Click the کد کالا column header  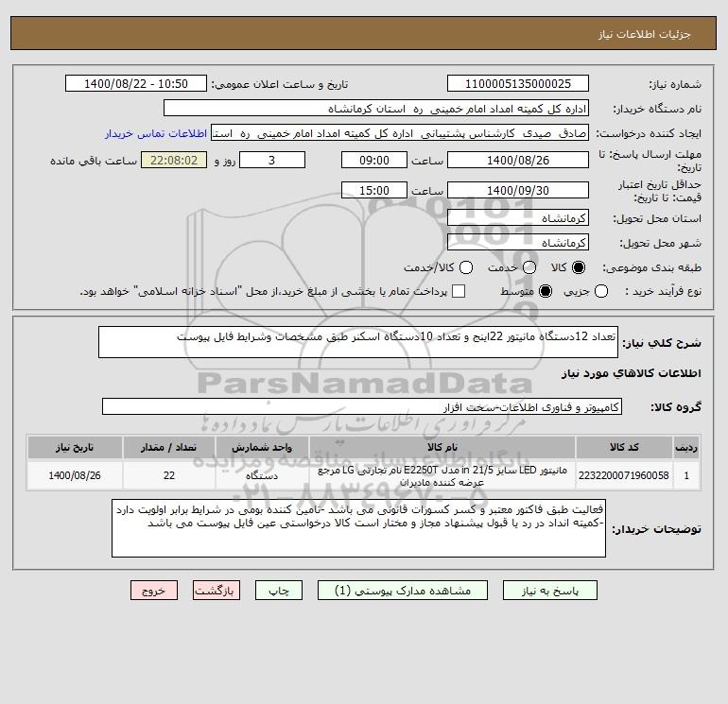(624, 447)
